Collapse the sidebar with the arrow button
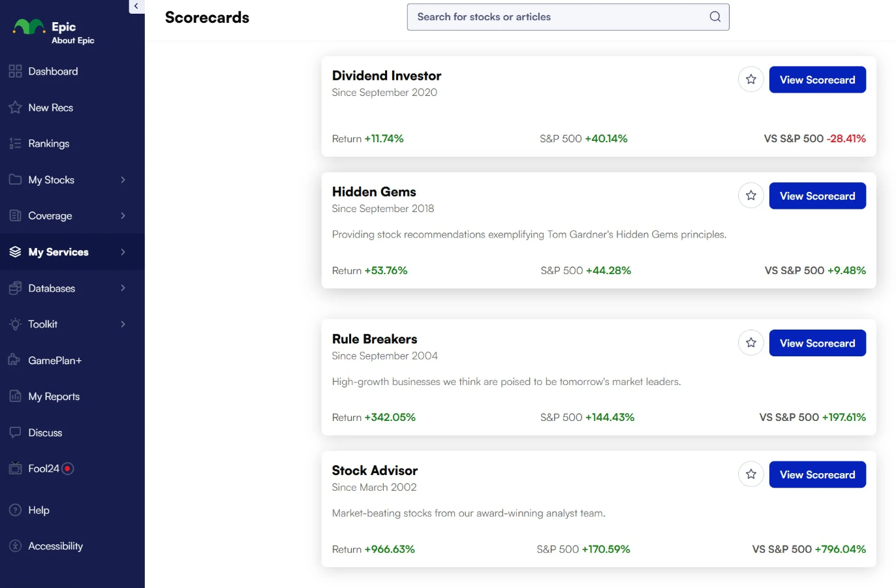 [136, 7]
